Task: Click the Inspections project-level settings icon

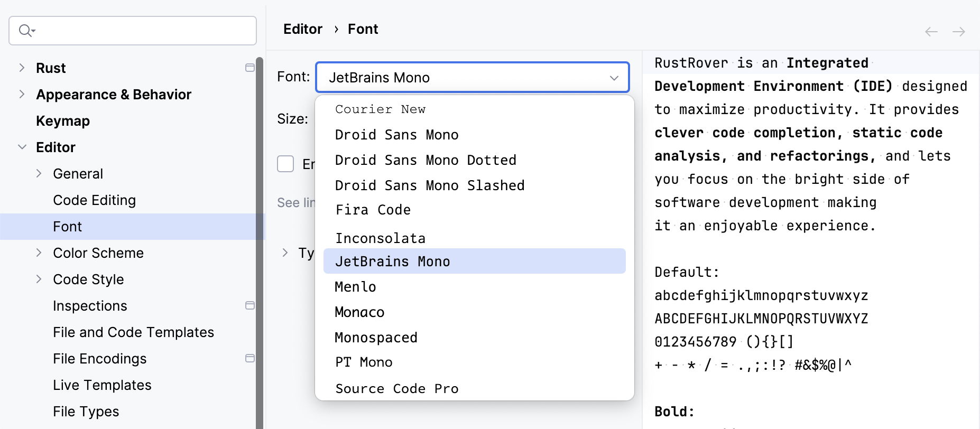Action: tap(250, 305)
